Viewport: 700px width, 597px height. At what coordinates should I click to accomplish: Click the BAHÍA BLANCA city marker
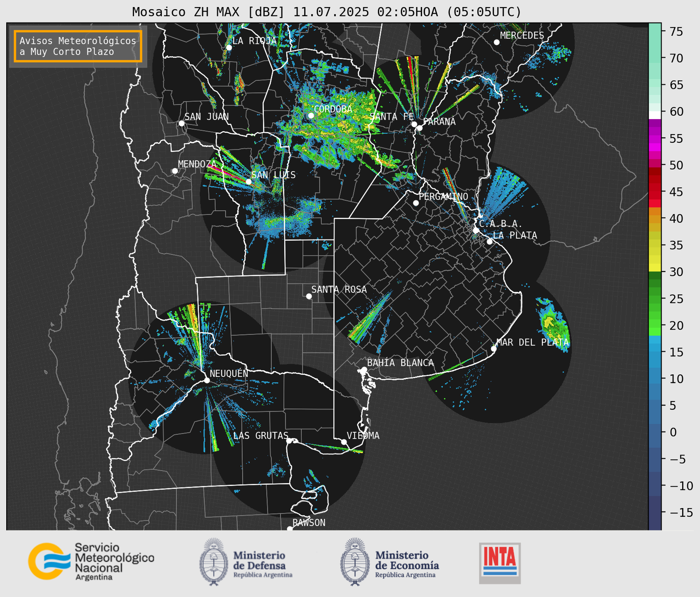click(x=364, y=369)
